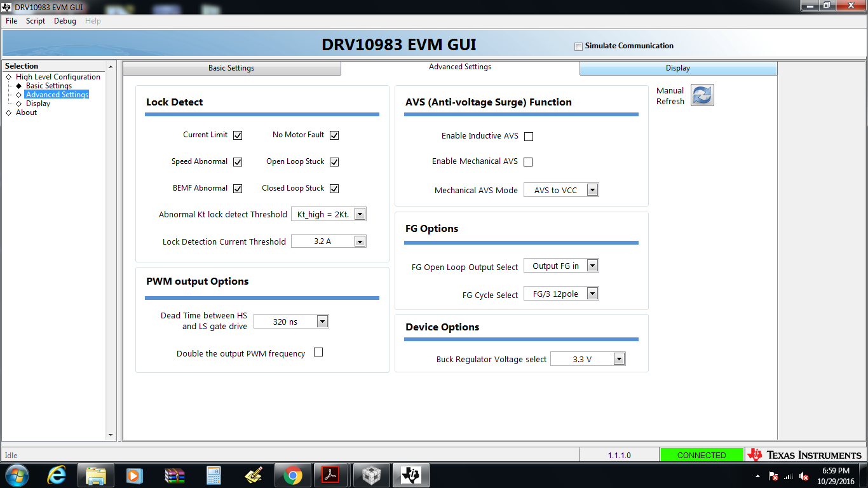Check Double the output PWM frequency
This screenshot has height=488, width=868.
pyautogui.click(x=318, y=352)
